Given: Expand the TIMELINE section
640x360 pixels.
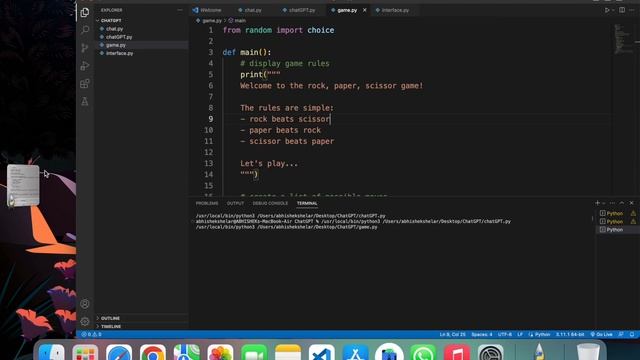Looking at the screenshot, I should pyautogui.click(x=111, y=327).
